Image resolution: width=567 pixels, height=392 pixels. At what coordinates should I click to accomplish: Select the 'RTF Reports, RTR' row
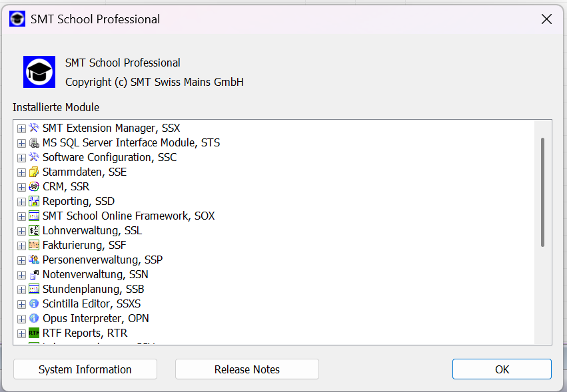(85, 333)
